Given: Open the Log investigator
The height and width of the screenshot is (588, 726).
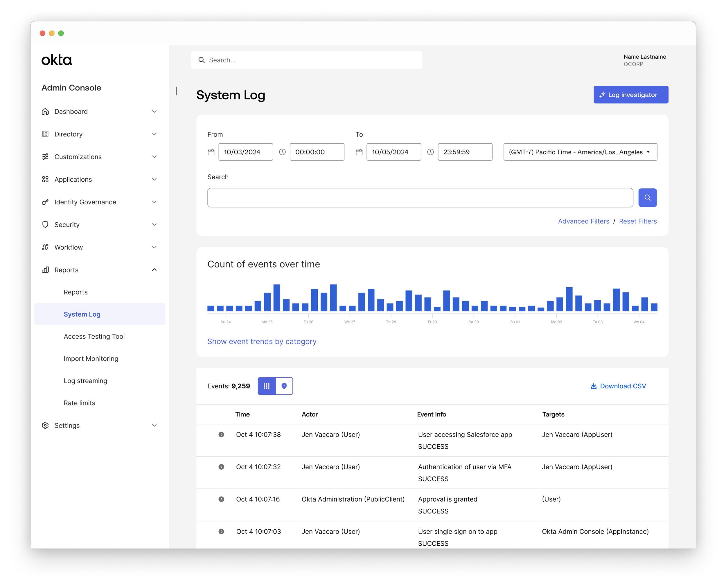Looking at the screenshot, I should pyautogui.click(x=631, y=95).
